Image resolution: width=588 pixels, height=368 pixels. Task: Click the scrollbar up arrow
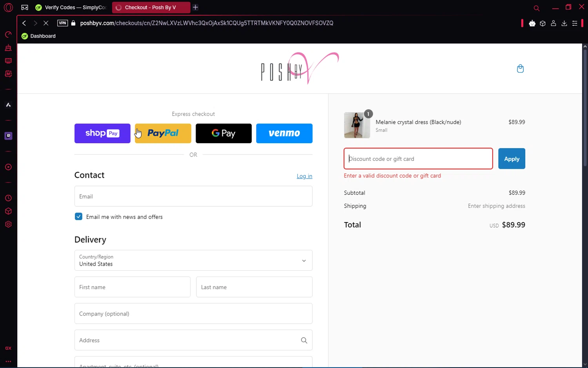(x=585, y=47)
